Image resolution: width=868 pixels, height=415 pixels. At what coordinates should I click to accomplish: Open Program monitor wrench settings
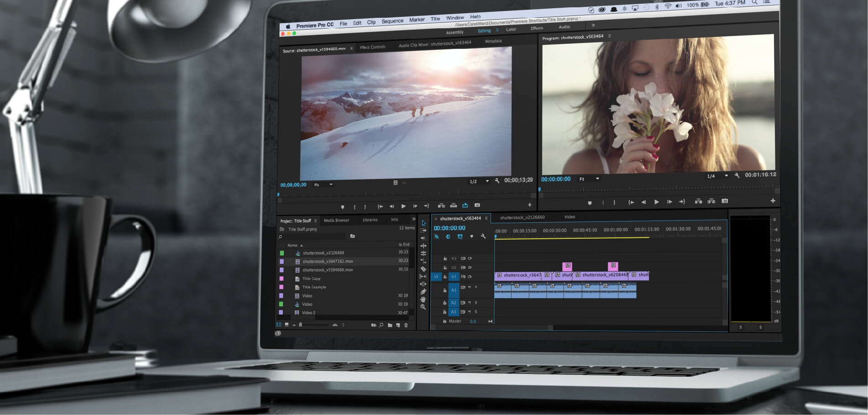tap(737, 175)
